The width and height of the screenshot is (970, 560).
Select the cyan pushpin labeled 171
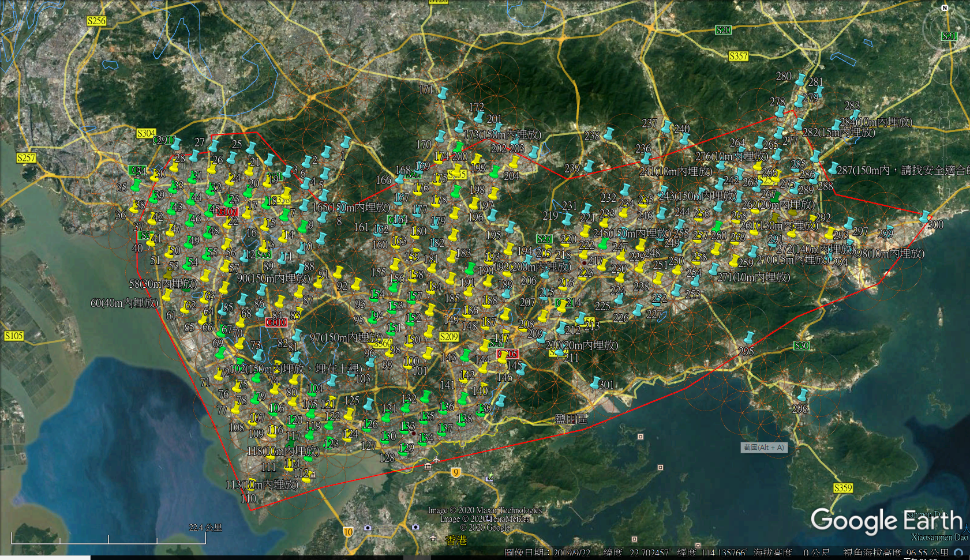[x=443, y=93]
